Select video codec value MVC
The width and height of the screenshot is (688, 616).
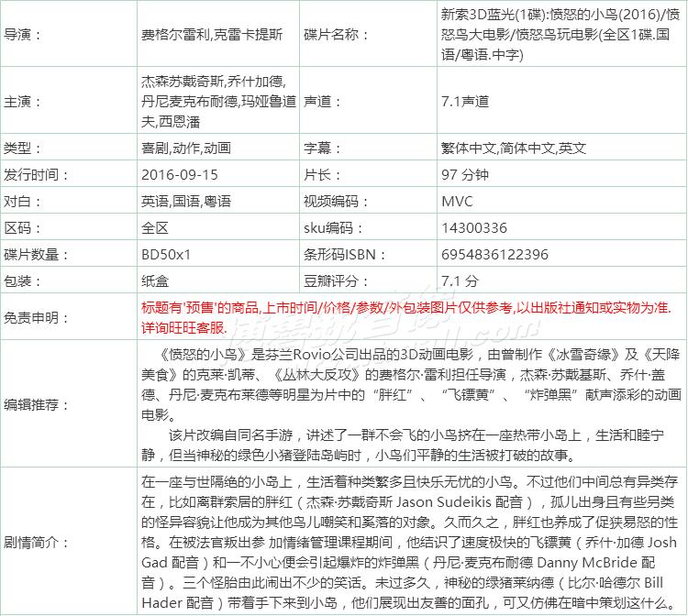tap(457, 202)
